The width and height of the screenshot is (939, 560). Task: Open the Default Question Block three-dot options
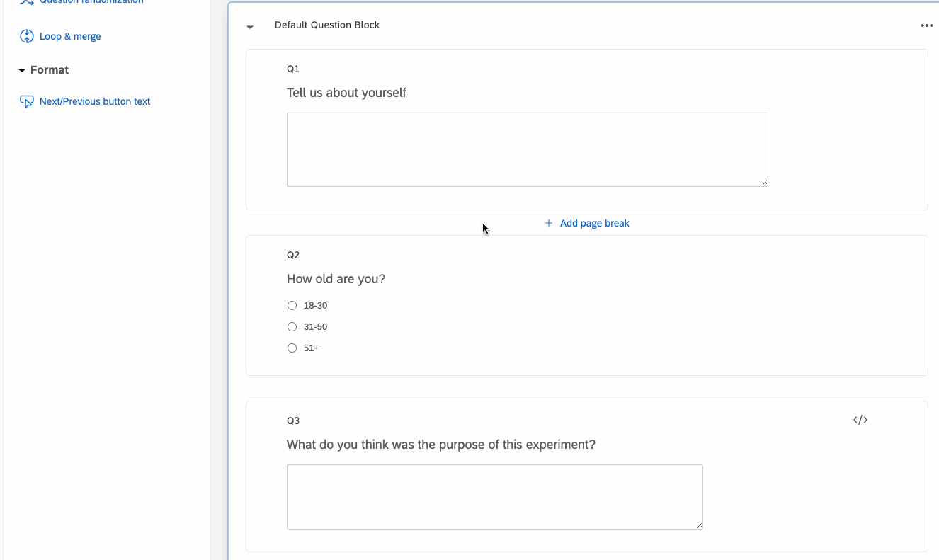926,25
